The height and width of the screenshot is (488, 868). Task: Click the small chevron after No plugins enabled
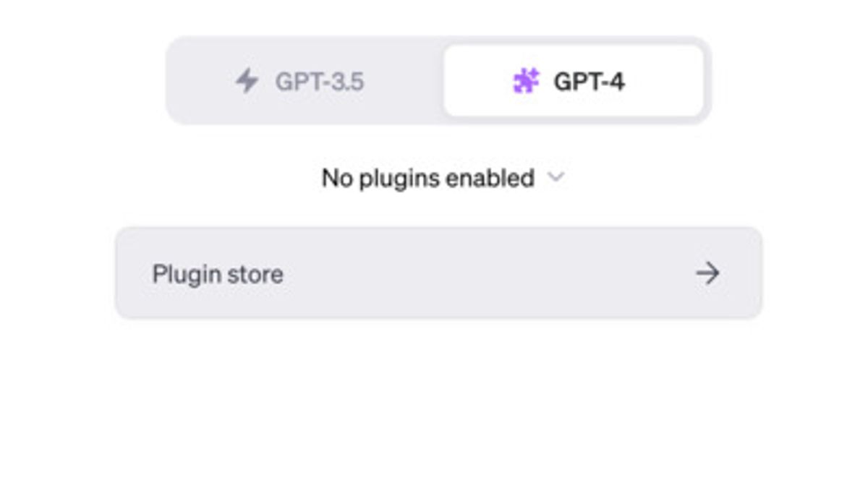point(556,177)
